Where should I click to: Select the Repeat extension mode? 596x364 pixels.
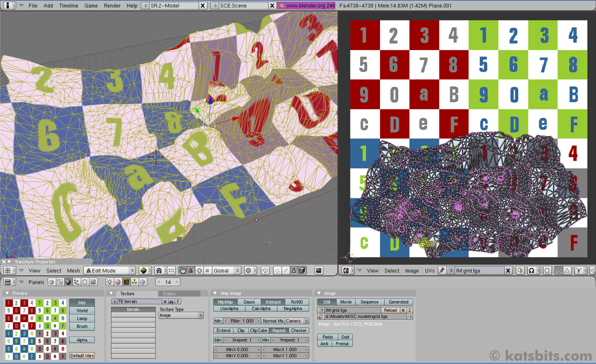(x=279, y=331)
